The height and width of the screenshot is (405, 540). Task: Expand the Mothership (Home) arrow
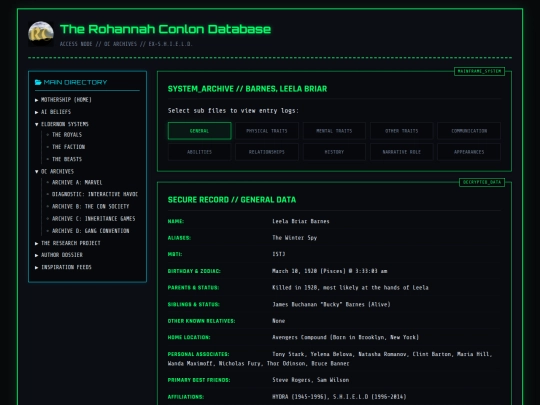37,100
